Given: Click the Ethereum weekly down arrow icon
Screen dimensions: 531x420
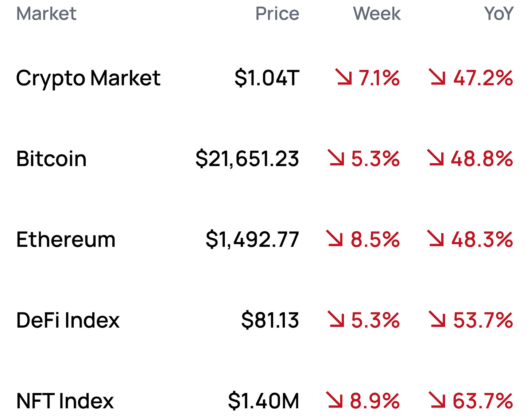Looking at the screenshot, I should tap(335, 239).
